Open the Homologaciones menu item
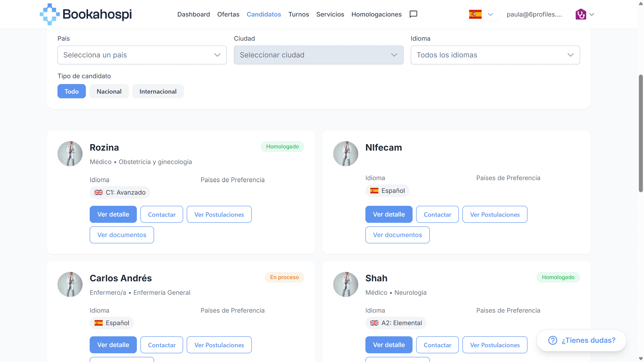The width and height of the screenshot is (644, 362). (x=377, y=14)
